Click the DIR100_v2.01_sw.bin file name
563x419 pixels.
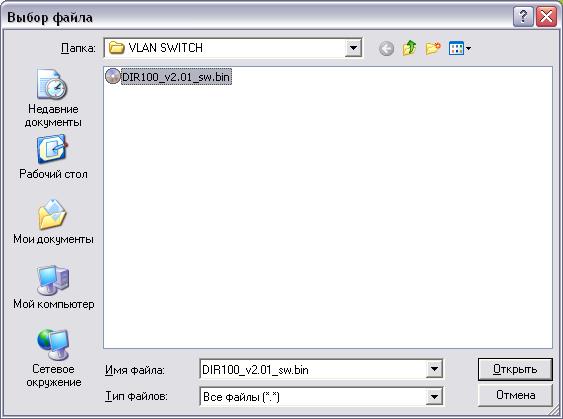click(176, 77)
